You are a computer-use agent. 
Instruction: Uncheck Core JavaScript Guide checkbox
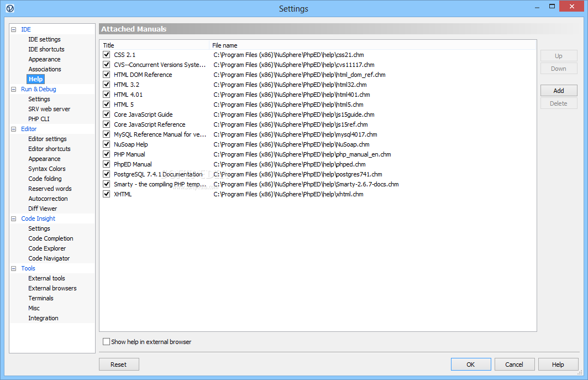pos(107,114)
